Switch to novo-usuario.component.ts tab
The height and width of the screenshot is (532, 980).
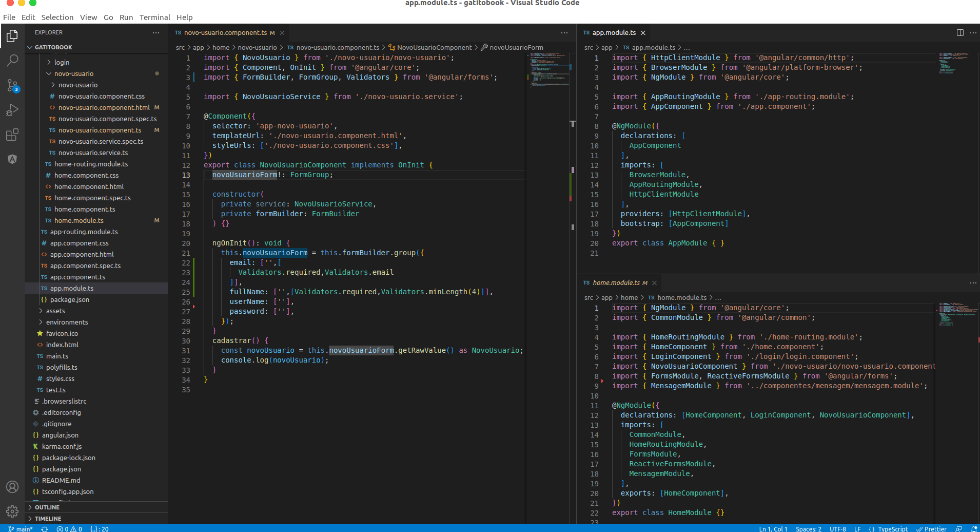229,33
